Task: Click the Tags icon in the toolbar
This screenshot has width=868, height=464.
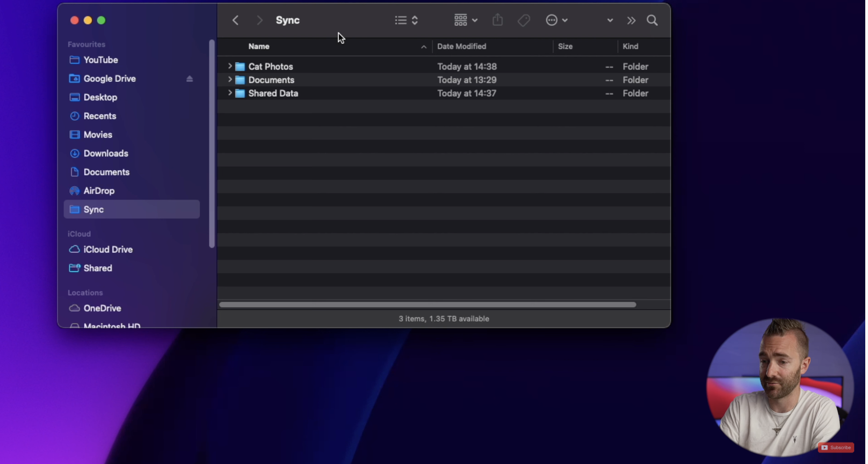Action: [x=523, y=20]
